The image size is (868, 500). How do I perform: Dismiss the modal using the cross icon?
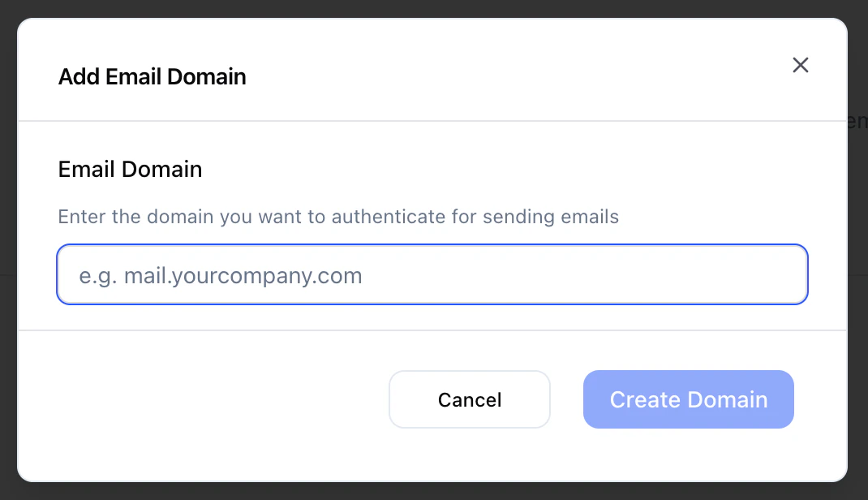800,65
